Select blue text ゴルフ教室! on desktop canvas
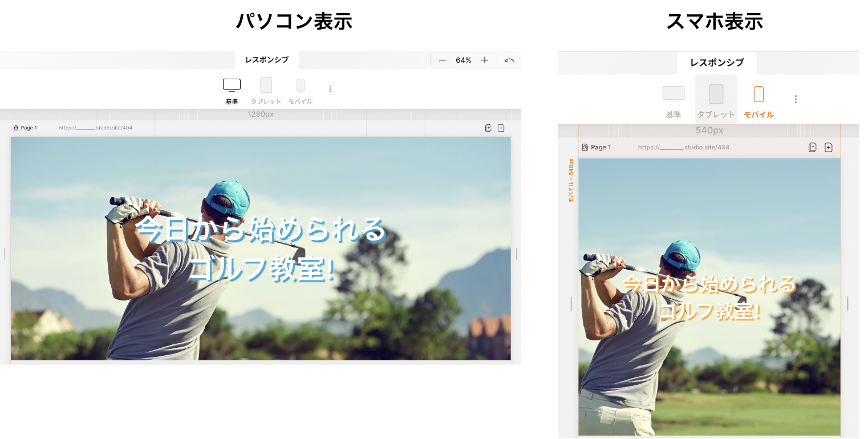 click(261, 269)
